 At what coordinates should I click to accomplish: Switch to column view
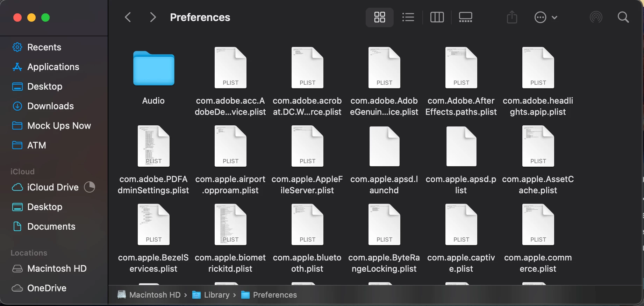click(437, 17)
